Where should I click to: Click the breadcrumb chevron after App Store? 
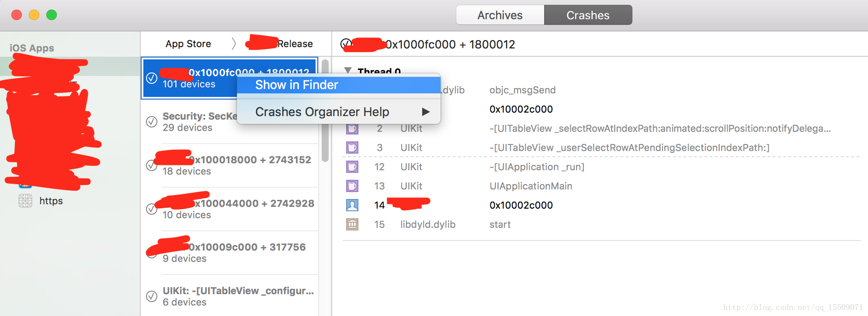pos(234,44)
